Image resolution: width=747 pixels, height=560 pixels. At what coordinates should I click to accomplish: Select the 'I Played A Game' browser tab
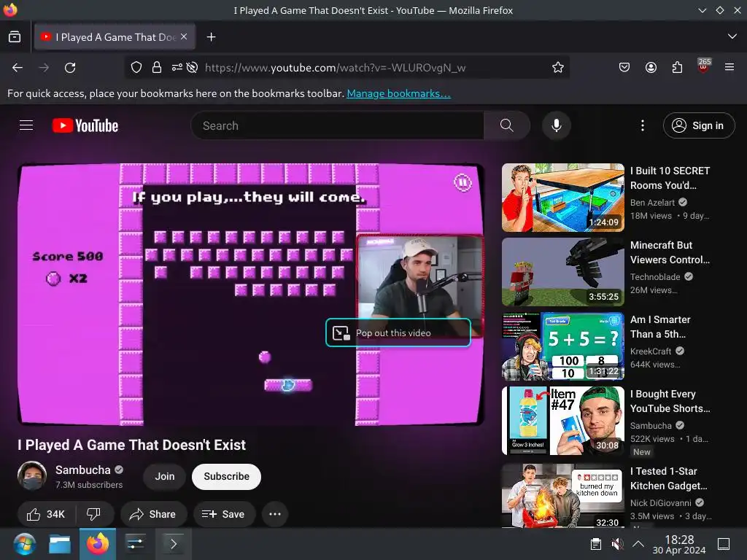coord(115,36)
